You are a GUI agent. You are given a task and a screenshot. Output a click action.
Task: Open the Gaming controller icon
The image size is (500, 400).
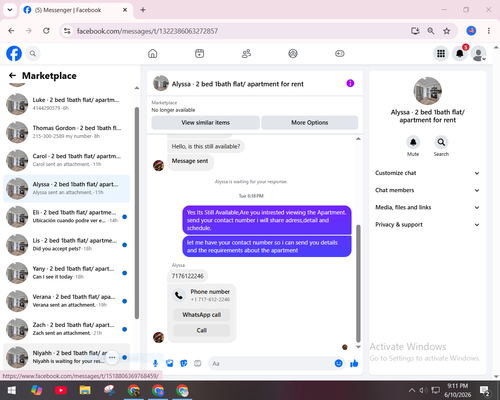[x=340, y=53]
